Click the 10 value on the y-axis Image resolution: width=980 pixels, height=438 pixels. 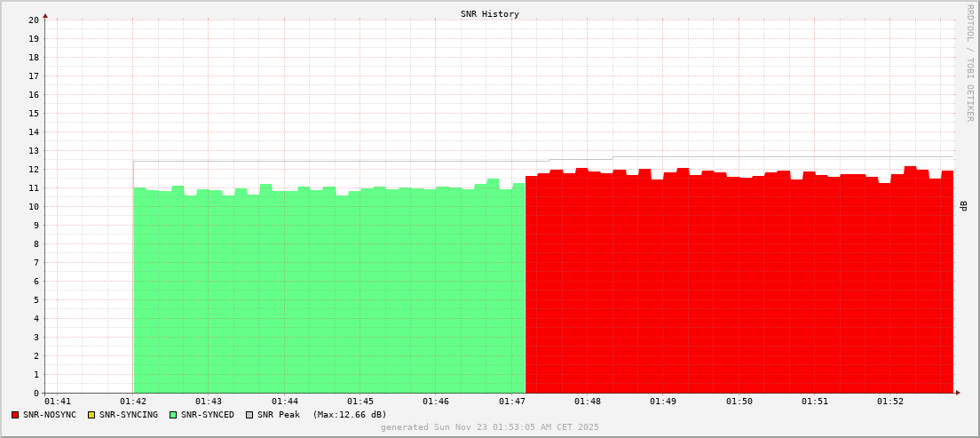point(33,207)
